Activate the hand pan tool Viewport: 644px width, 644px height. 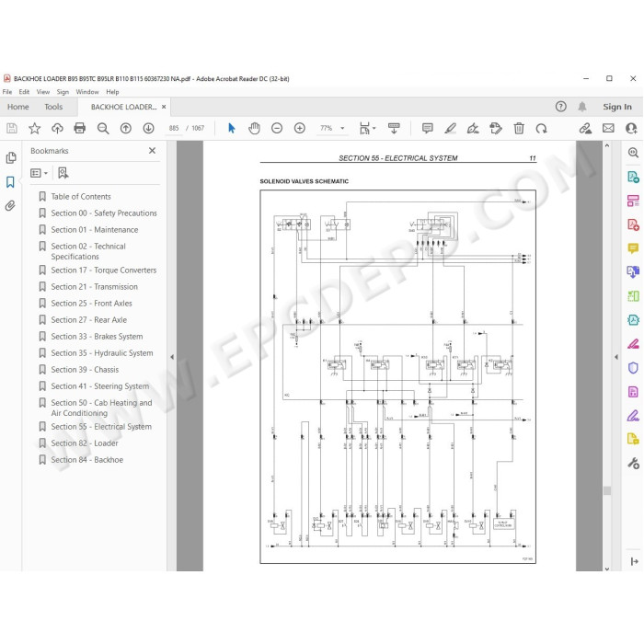point(254,129)
